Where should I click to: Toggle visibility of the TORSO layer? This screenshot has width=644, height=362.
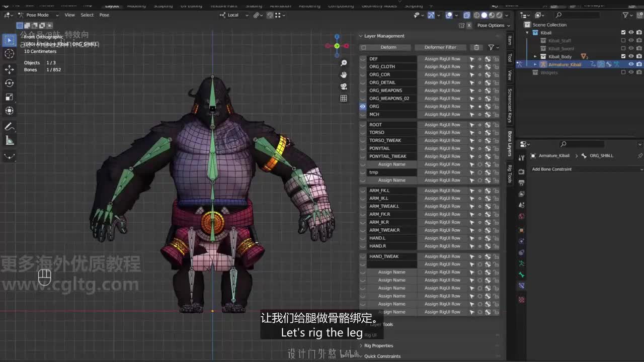pyautogui.click(x=363, y=133)
